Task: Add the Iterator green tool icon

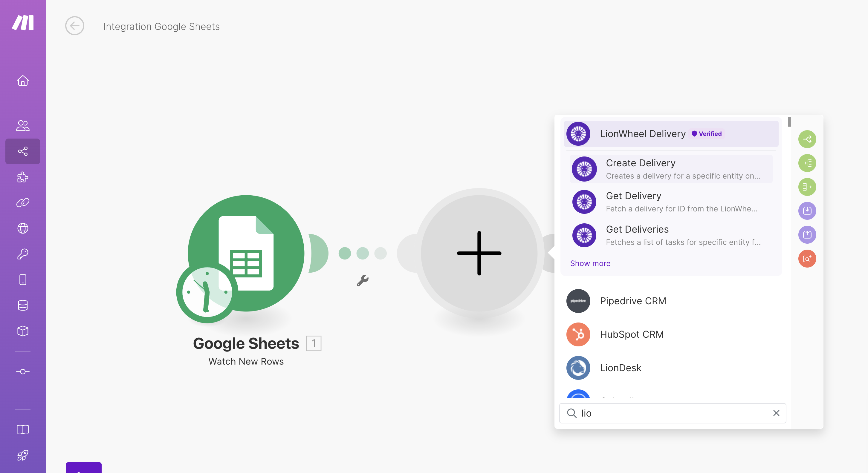Action: [x=807, y=163]
